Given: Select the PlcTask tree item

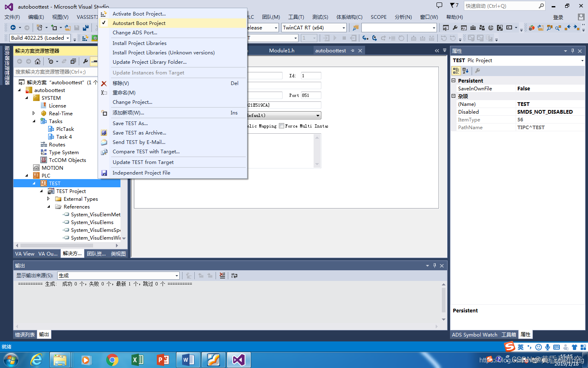Looking at the screenshot, I should 65,129.
